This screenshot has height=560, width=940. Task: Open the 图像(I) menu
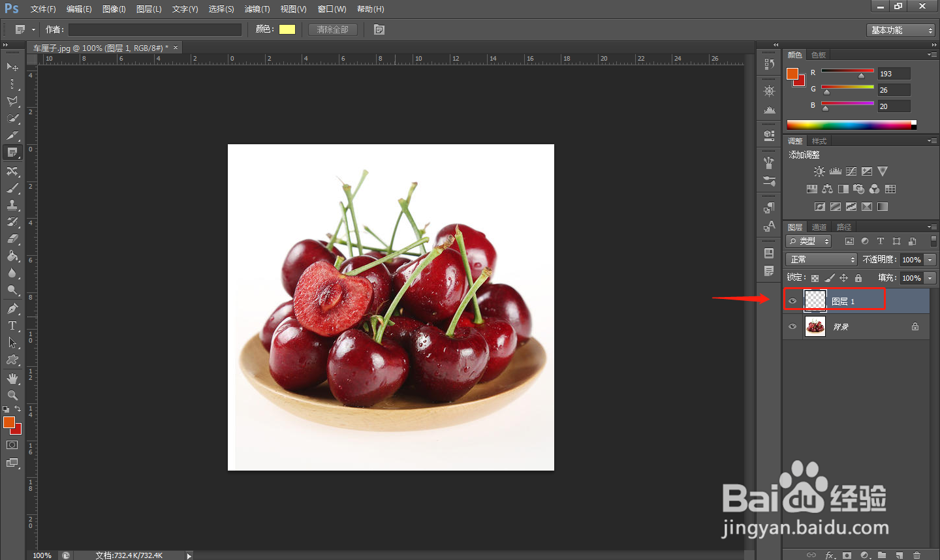click(x=114, y=9)
